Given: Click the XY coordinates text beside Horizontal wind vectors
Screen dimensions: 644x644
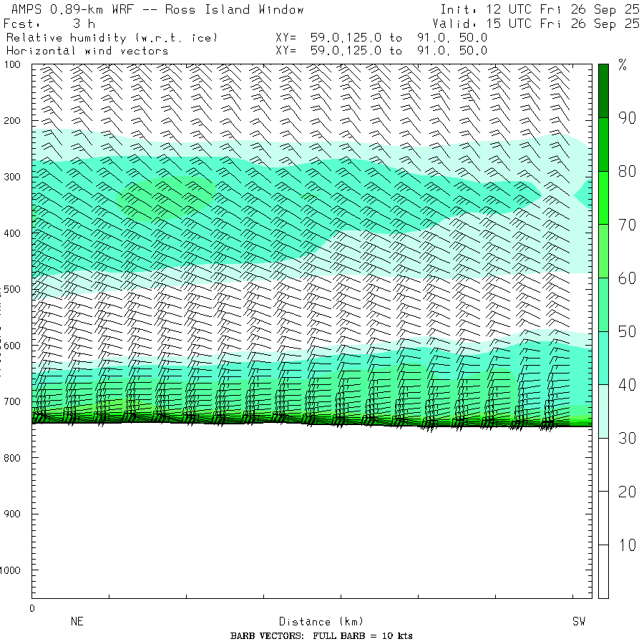Looking at the screenshot, I should pos(381,51).
